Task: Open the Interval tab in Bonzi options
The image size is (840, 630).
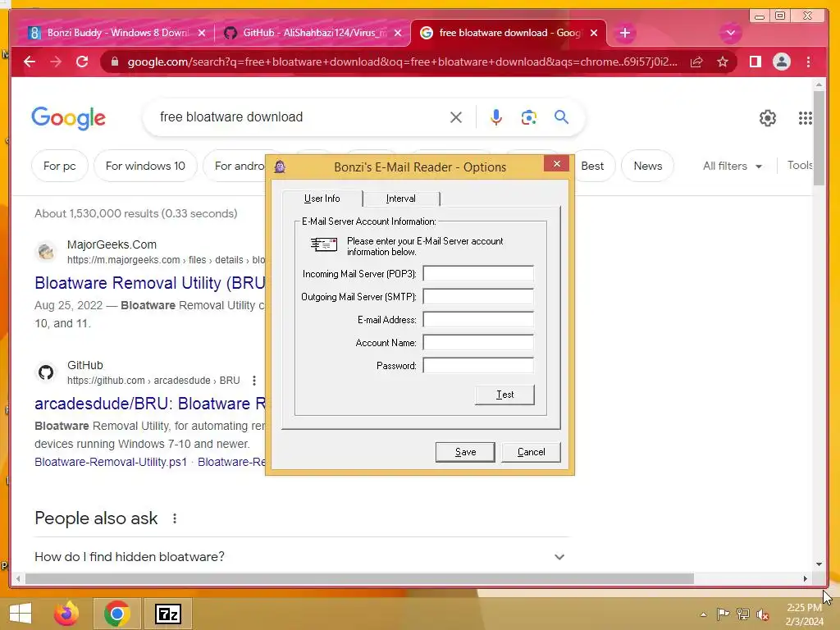Action: coord(400,199)
